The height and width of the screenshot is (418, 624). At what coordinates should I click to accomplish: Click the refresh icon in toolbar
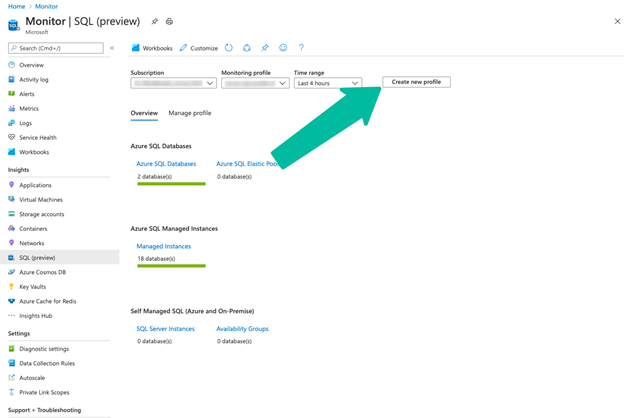point(228,48)
